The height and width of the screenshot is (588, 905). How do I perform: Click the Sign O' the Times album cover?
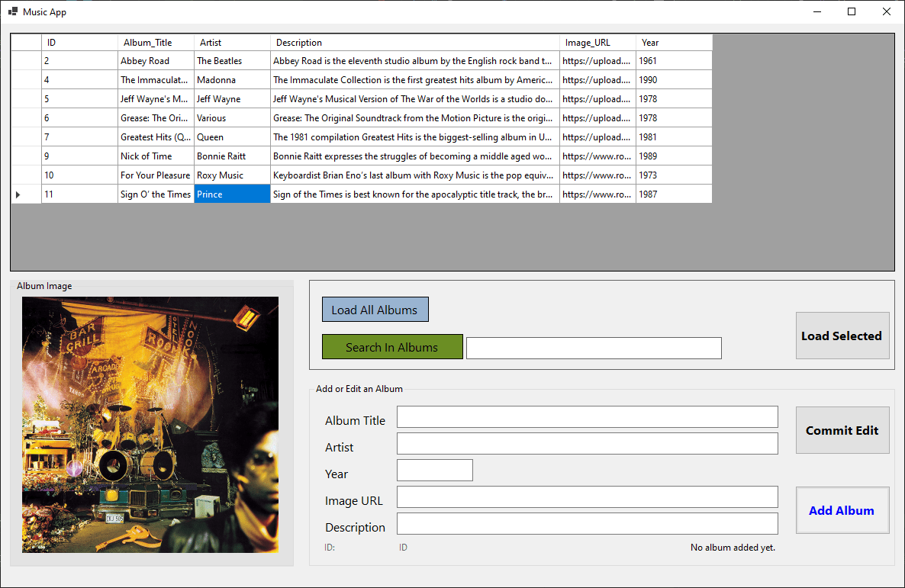tap(150, 425)
